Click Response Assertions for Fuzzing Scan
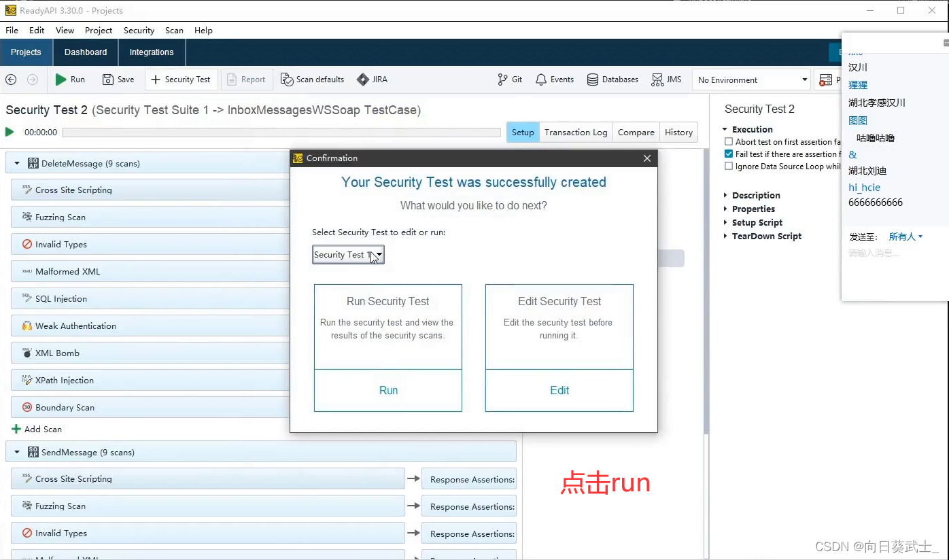The height and width of the screenshot is (560, 949). coord(469,506)
